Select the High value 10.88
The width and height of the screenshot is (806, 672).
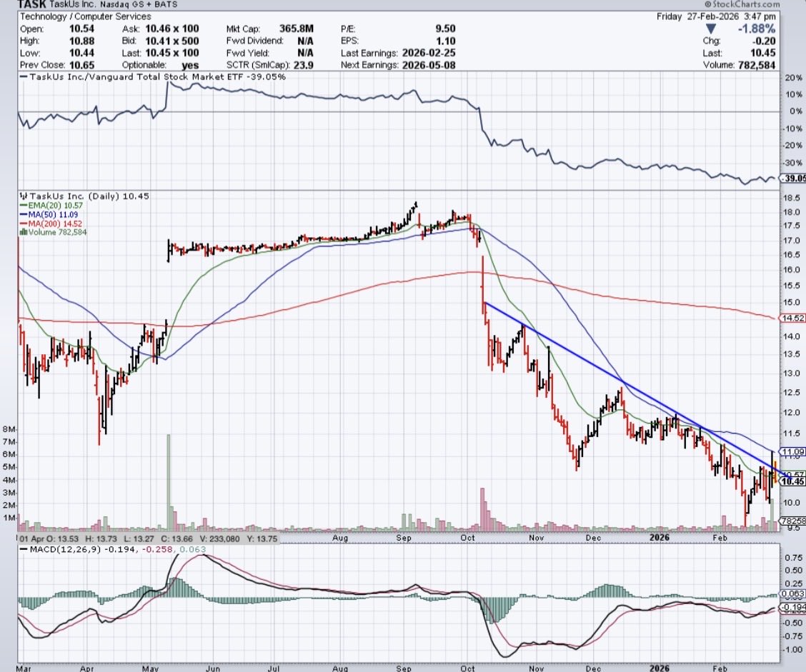(x=81, y=41)
